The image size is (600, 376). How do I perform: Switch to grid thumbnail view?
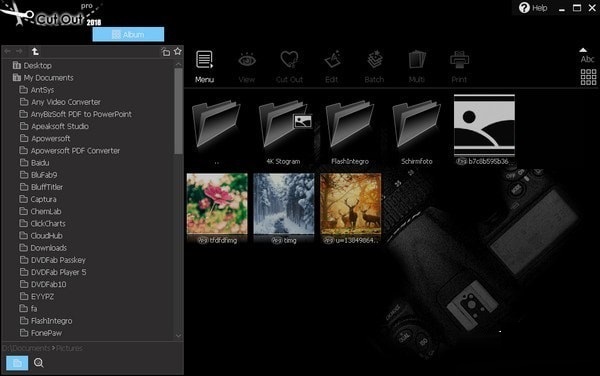pyautogui.click(x=588, y=77)
